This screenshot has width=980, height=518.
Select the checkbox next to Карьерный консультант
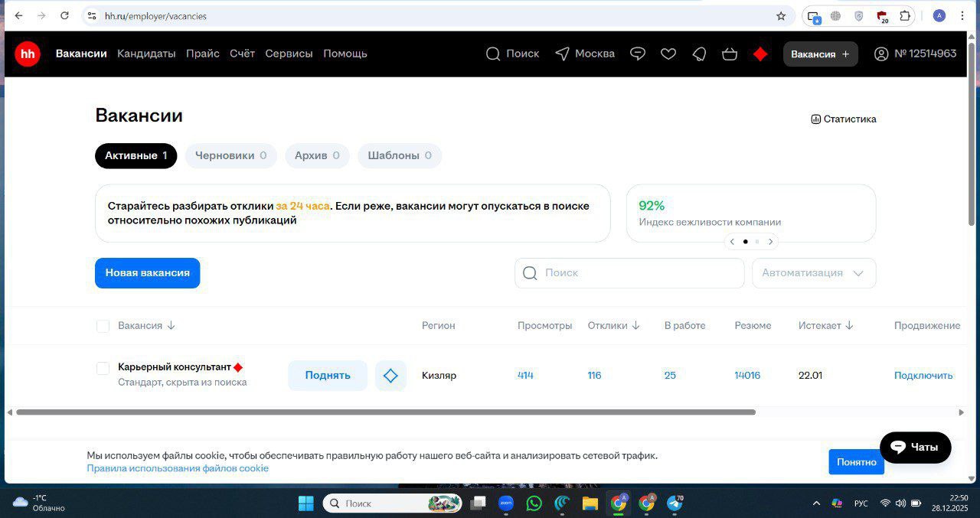[x=103, y=368]
